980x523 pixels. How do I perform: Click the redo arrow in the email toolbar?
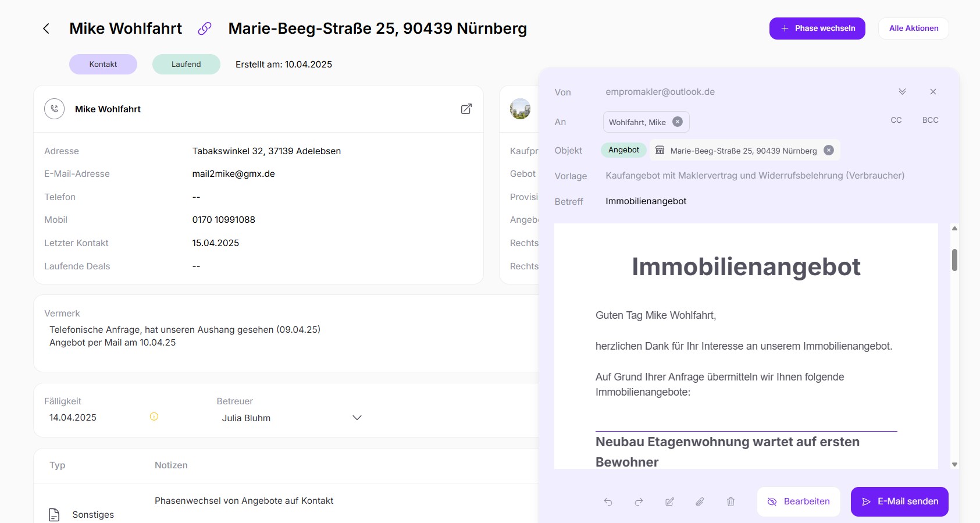(639, 501)
